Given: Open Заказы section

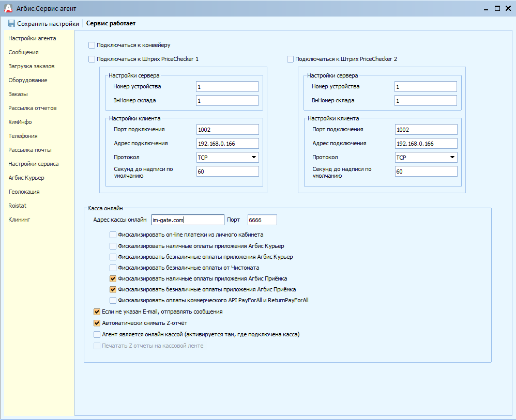Looking at the screenshot, I should pos(18,94).
